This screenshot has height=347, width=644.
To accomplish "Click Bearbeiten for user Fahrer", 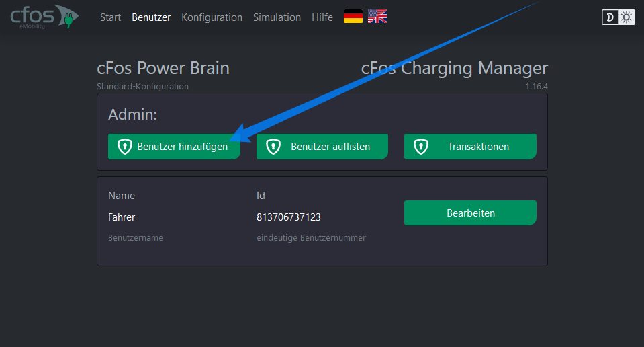I will pos(470,213).
